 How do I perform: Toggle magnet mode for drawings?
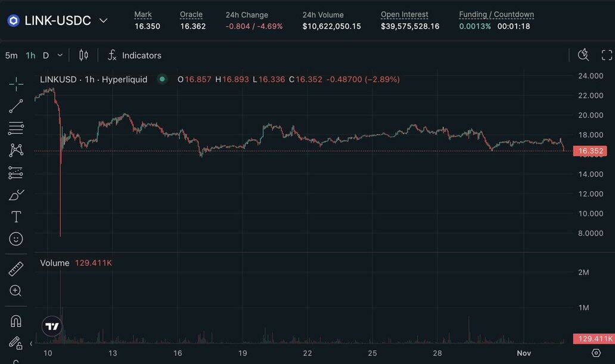click(x=16, y=321)
